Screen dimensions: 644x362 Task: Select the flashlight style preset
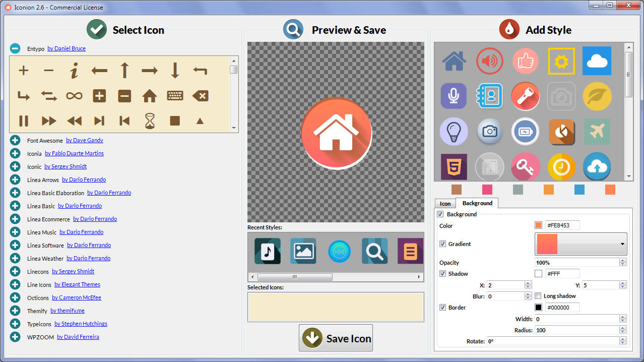pos(526,96)
